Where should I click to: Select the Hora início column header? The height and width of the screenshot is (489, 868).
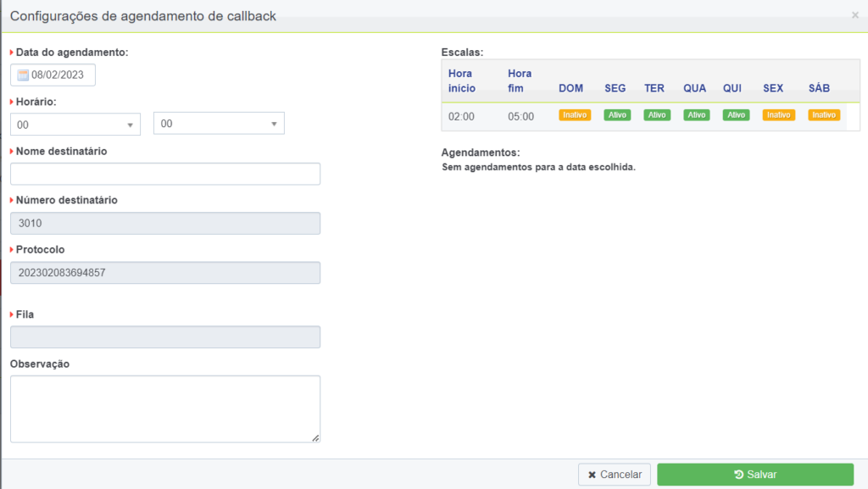tap(460, 81)
